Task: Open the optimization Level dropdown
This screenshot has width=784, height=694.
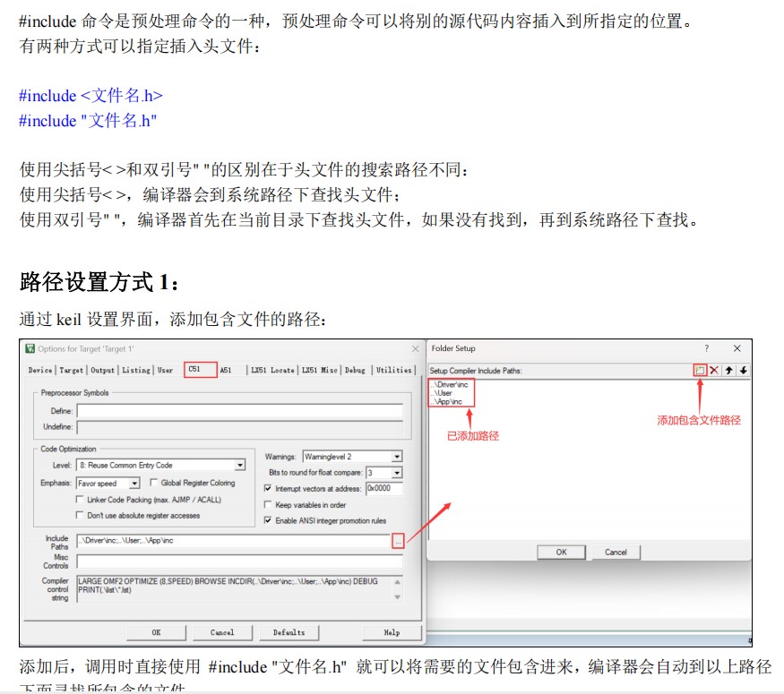Action: pyautogui.click(x=239, y=466)
